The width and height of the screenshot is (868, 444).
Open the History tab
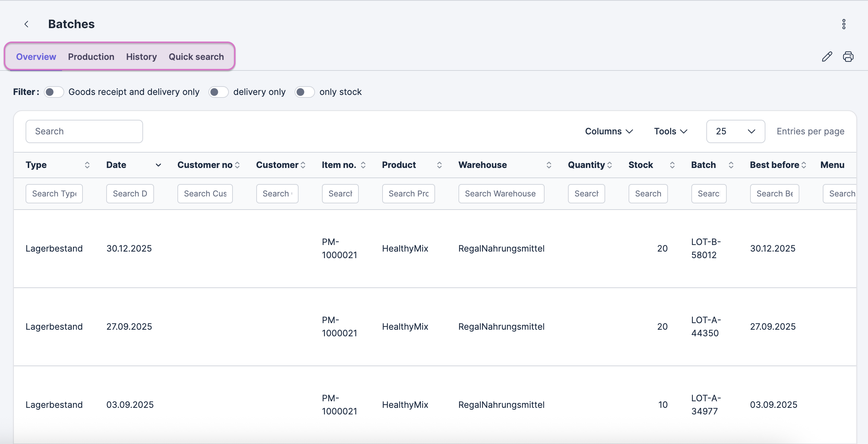[141, 57]
